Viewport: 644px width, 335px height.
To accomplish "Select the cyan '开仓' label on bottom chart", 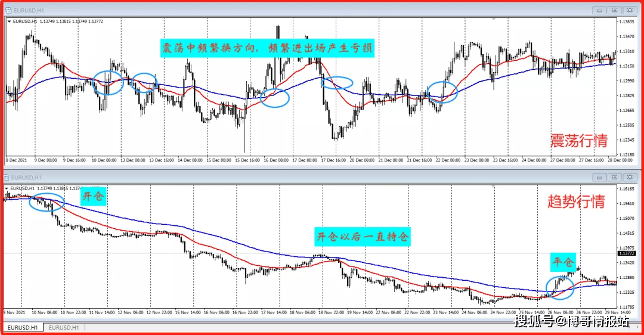I will point(92,197).
